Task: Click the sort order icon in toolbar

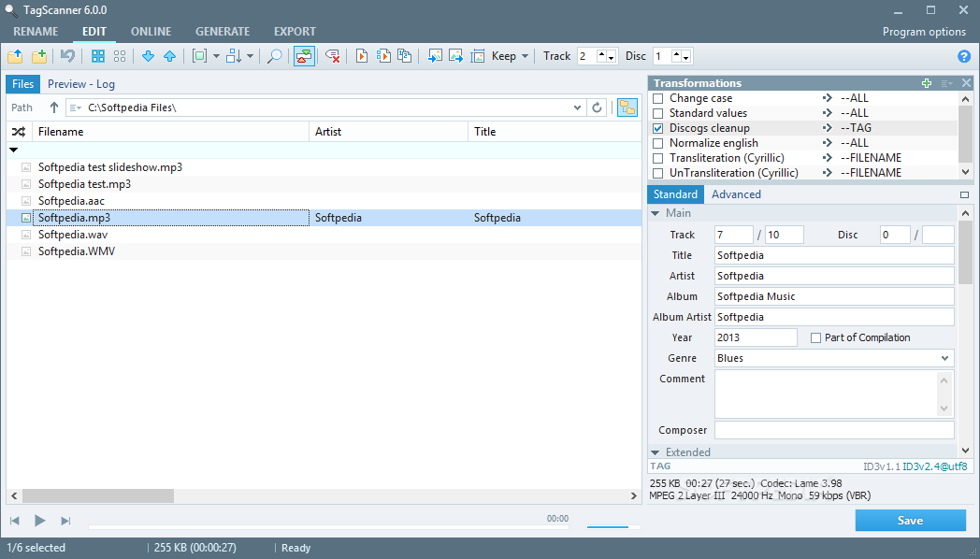Action: click(x=234, y=56)
